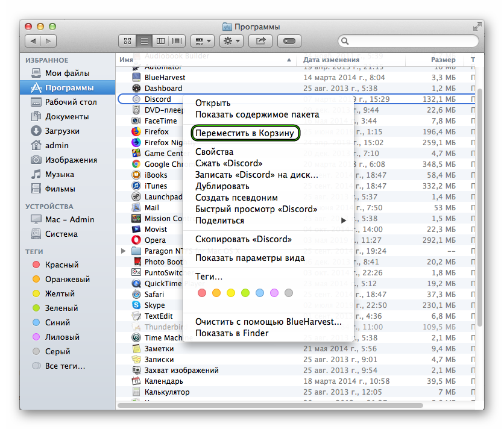This screenshot has height=429, width=504.
Task: Select the iTunes app icon
Action: click(136, 186)
